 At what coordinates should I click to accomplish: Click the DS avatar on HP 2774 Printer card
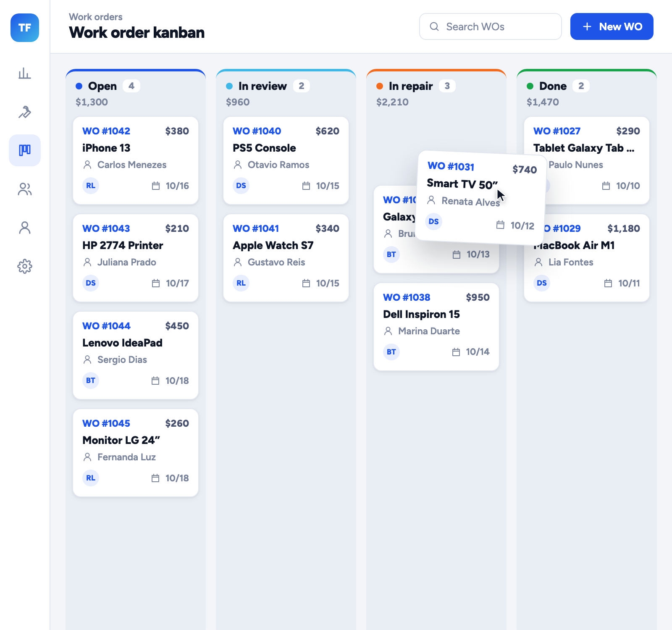(x=91, y=283)
